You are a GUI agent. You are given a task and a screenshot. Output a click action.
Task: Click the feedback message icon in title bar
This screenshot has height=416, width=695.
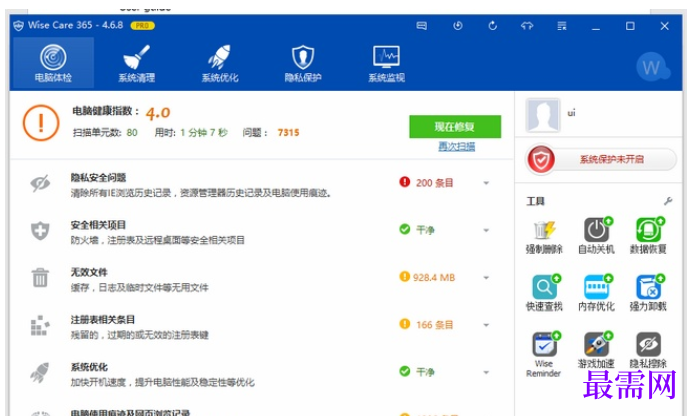click(x=422, y=26)
